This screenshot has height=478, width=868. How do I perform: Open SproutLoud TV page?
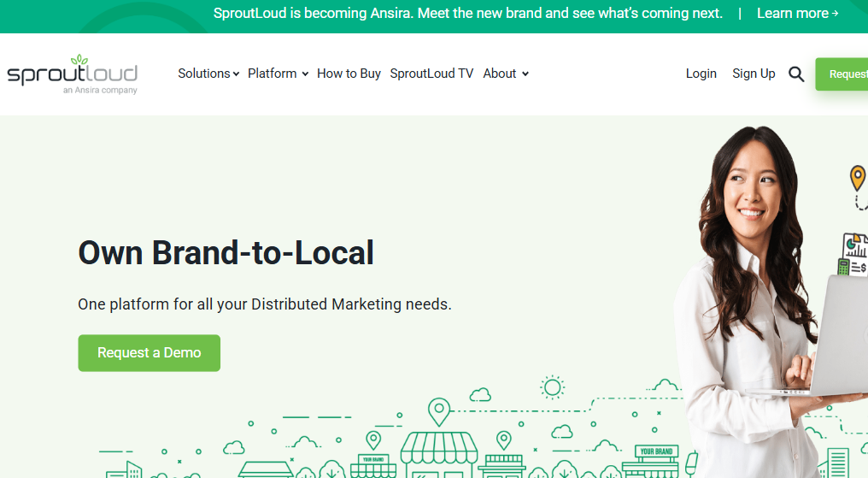(x=431, y=74)
